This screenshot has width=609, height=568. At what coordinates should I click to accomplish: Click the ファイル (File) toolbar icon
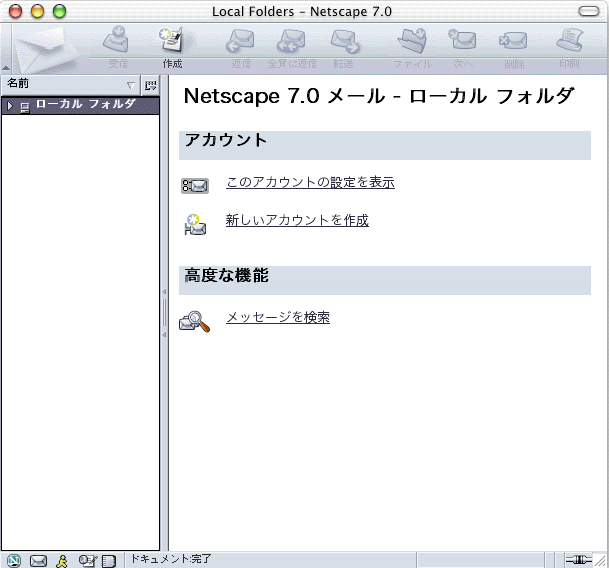(x=412, y=40)
